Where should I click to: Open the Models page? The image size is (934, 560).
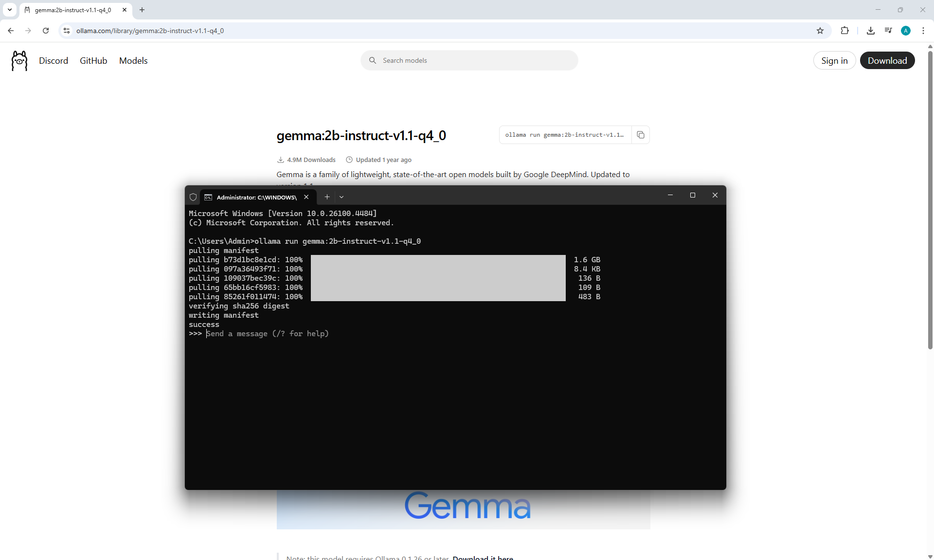(x=133, y=61)
